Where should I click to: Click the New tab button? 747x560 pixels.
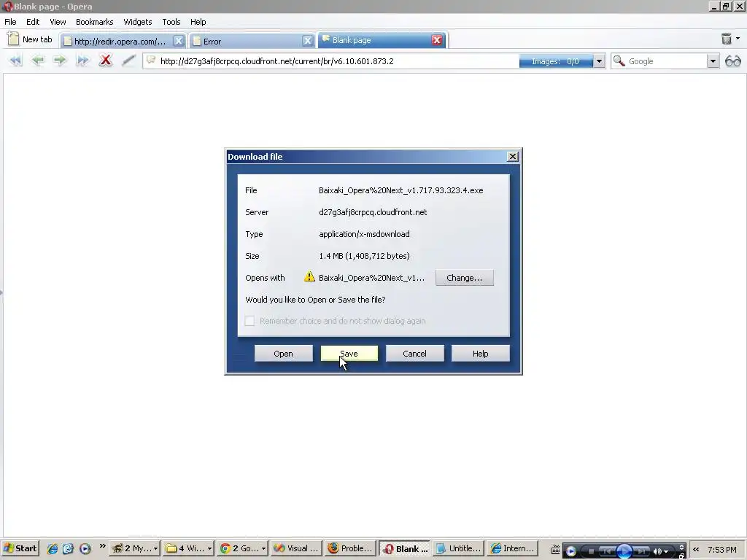[29, 39]
